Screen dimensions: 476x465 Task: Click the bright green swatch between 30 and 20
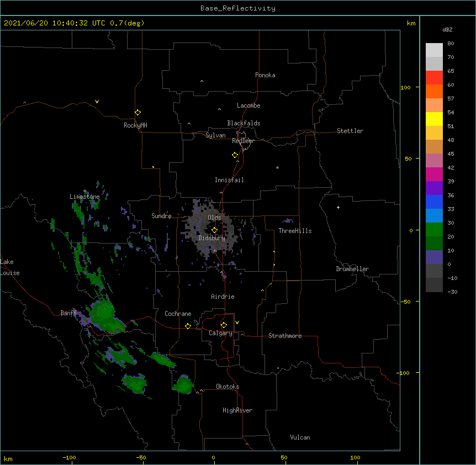click(x=434, y=230)
